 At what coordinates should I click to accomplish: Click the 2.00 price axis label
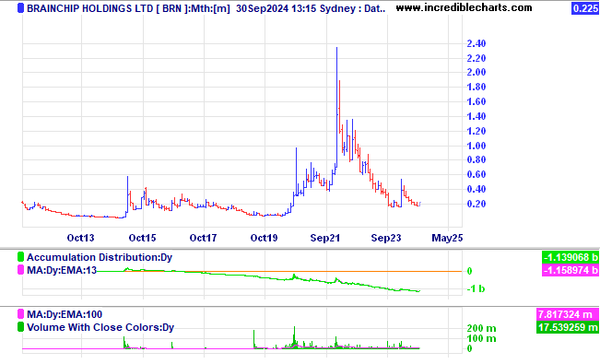[x=476, y=73]
